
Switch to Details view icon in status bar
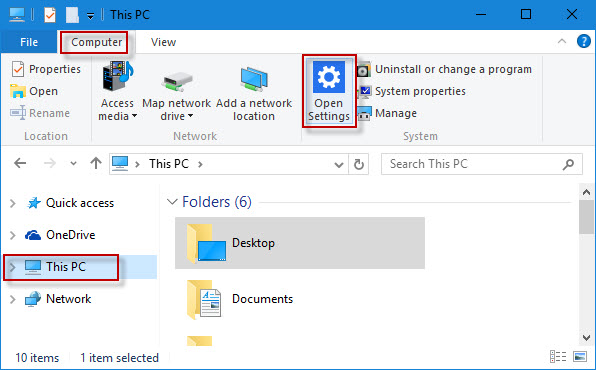click(x=558, y=357)
